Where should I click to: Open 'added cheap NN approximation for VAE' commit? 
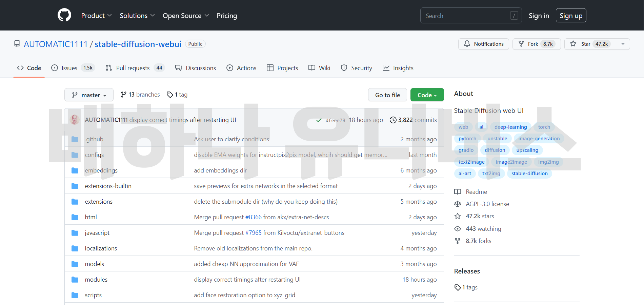(x=246, y=264)
